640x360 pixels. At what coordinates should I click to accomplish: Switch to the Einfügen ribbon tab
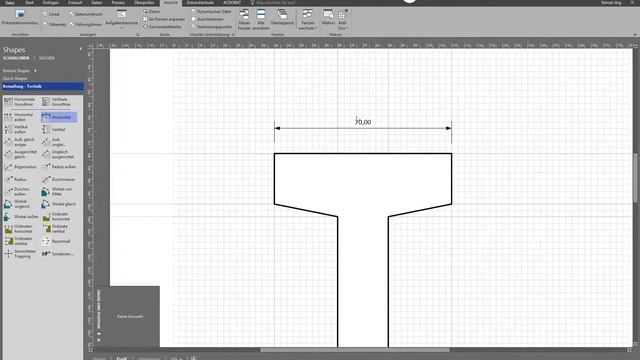51,2
